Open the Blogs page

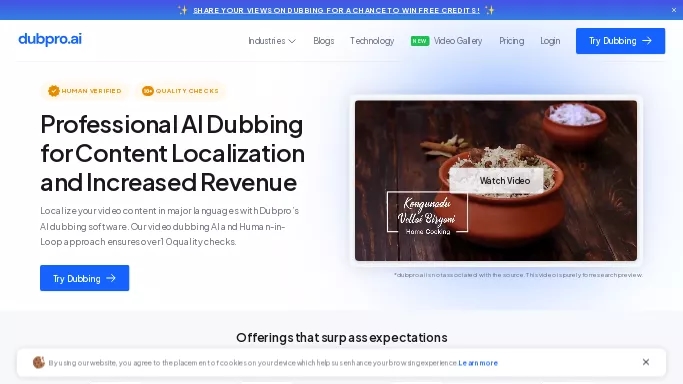(324, 41)
